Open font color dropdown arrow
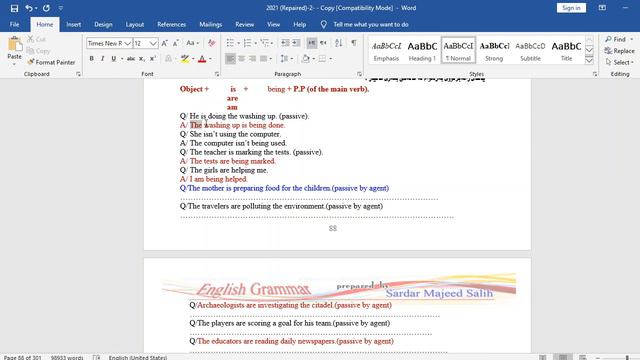 pyautogui.click(x=210, y=59)
